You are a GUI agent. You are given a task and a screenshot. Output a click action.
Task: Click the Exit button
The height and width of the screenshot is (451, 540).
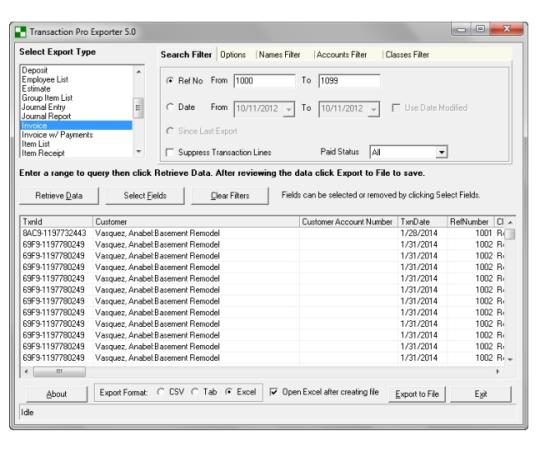481,394
